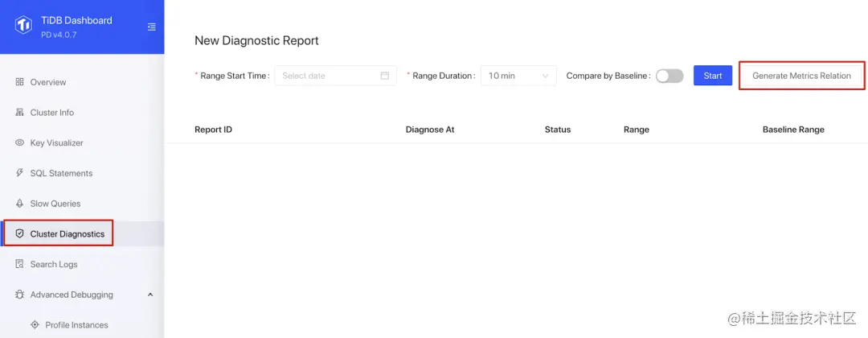Open Slow Queries page

tap(82, 204)
